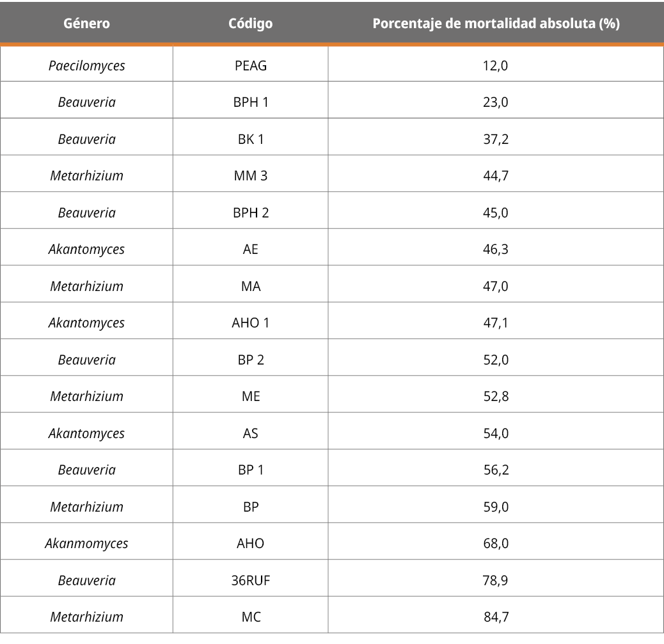Click the 12,0 mortality value
This screenshot has height=644, width=664.
click(496, 65)
